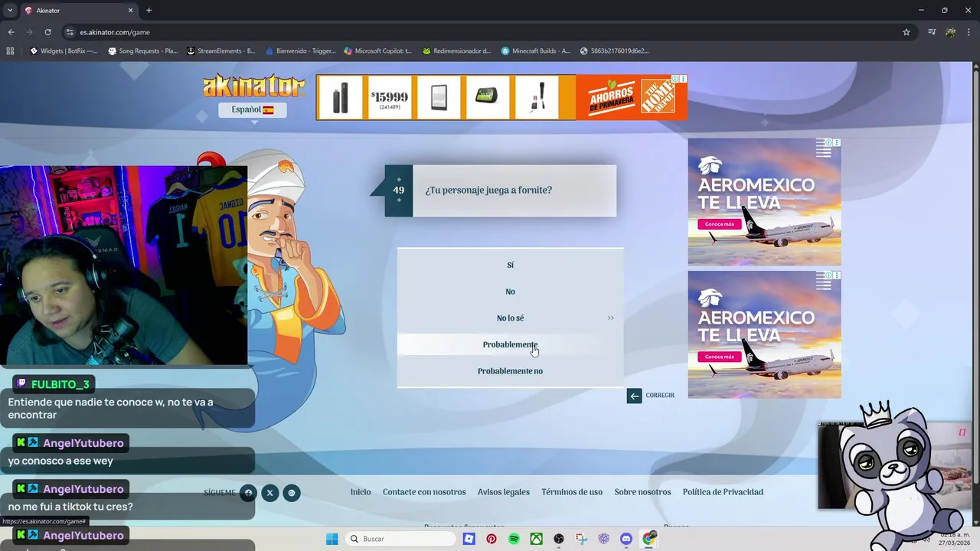The image size is (980, 551).
Task: Open the Chrome apps grid icon
Action: (x=10, y=51)
